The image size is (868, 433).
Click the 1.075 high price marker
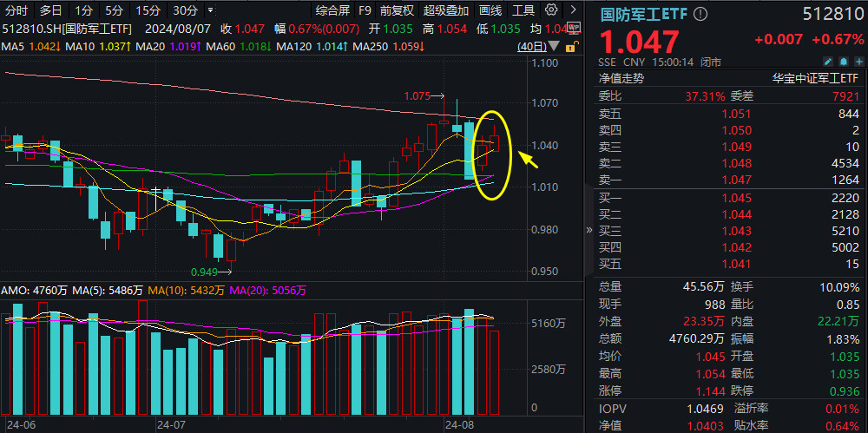418,95
